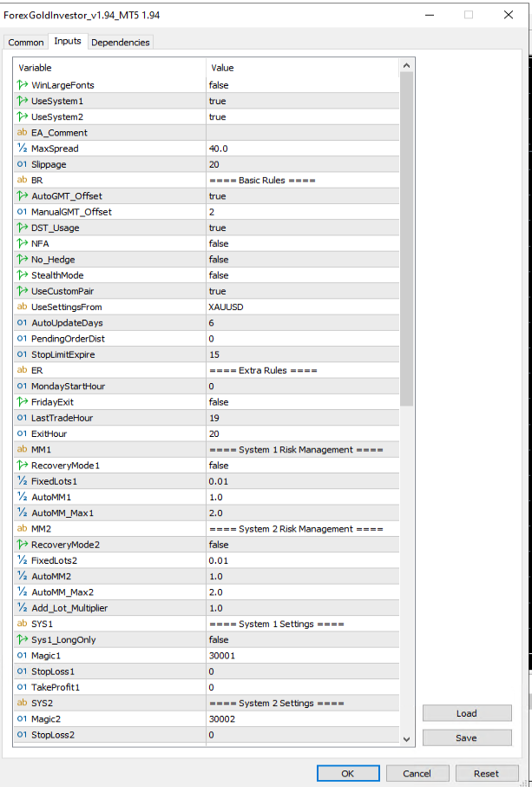532x787 pixels.
Task: Click the AutoMM_Max2 double type icon
Action: pos(22,592)
